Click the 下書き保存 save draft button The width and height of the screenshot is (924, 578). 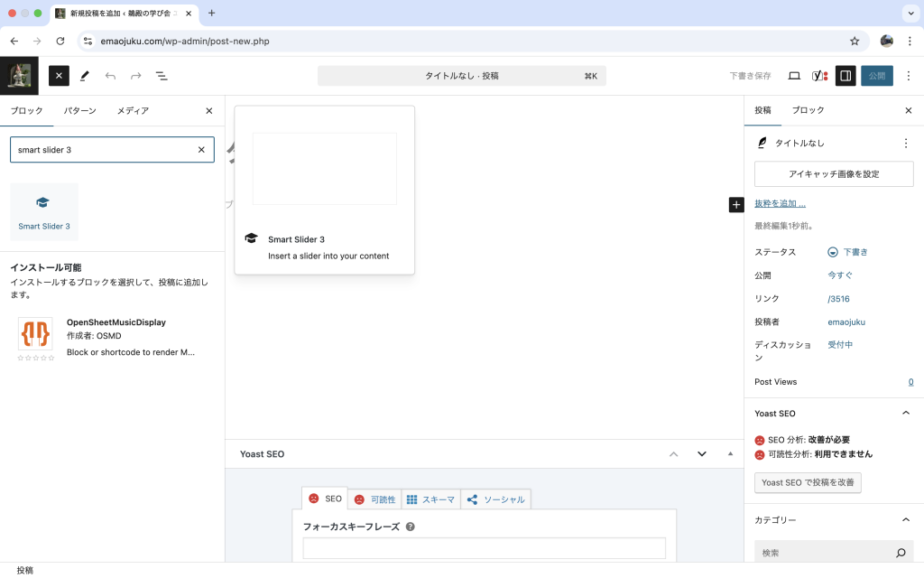(750, 76)
